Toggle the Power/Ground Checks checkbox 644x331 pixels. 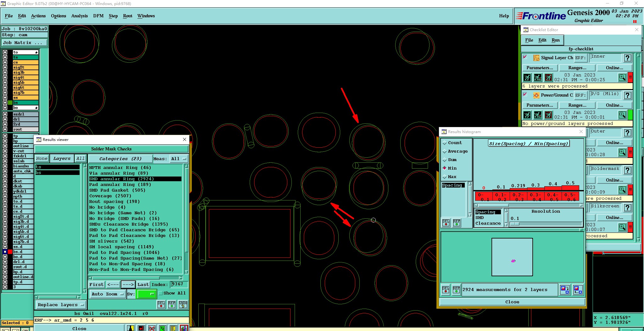[x=525, y=94]
